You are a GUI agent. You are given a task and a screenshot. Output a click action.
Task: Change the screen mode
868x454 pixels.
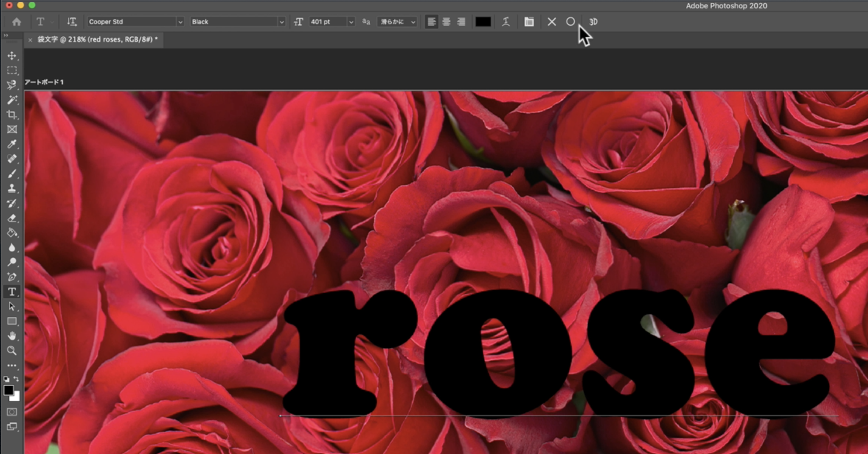[12, 427]
